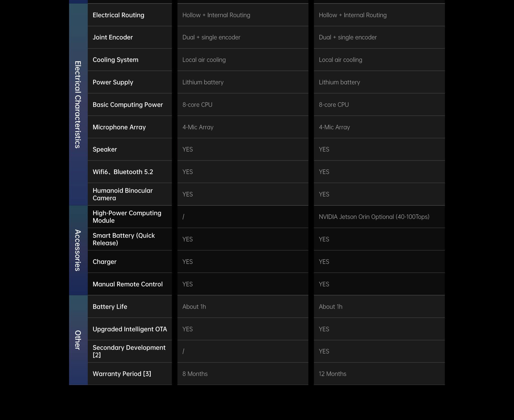Viewport: 514px width, 420px height.
Task: Select the Electrical Routing row label
Action: [x=118, y=15]
